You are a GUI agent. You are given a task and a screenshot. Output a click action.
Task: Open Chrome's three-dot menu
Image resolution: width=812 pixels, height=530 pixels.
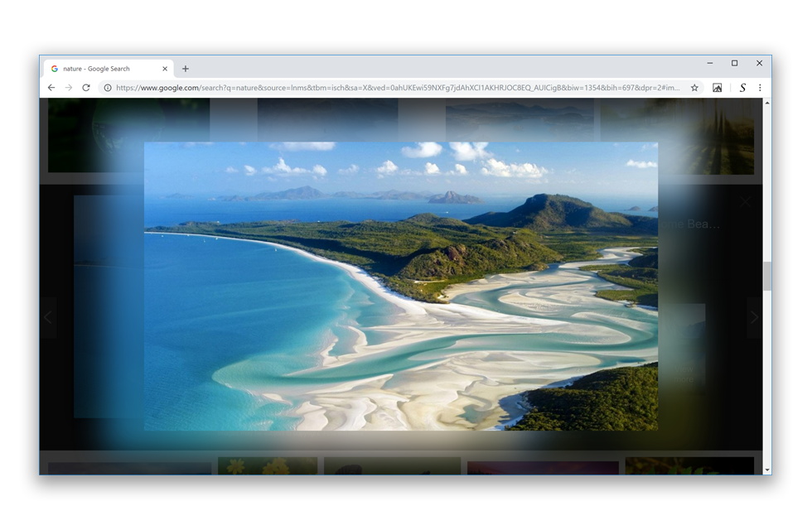coord(760,86)
